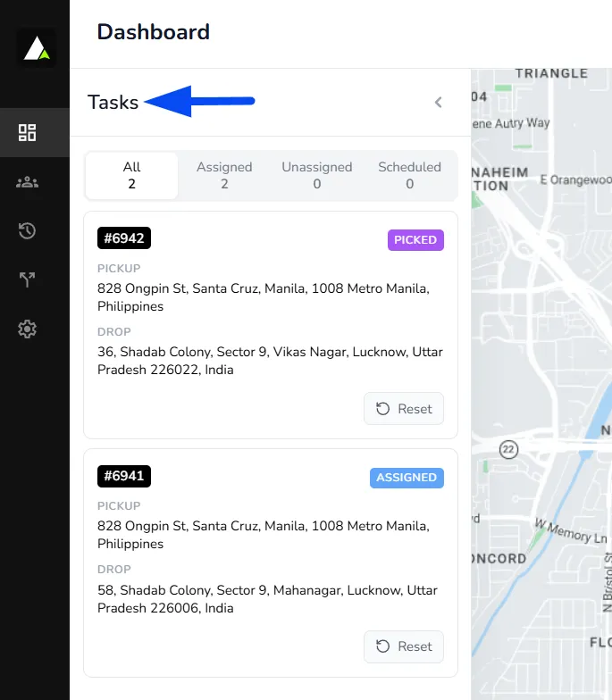Switch to the Unassigned tab
This screenshot has width=612, height=700.
316,175
